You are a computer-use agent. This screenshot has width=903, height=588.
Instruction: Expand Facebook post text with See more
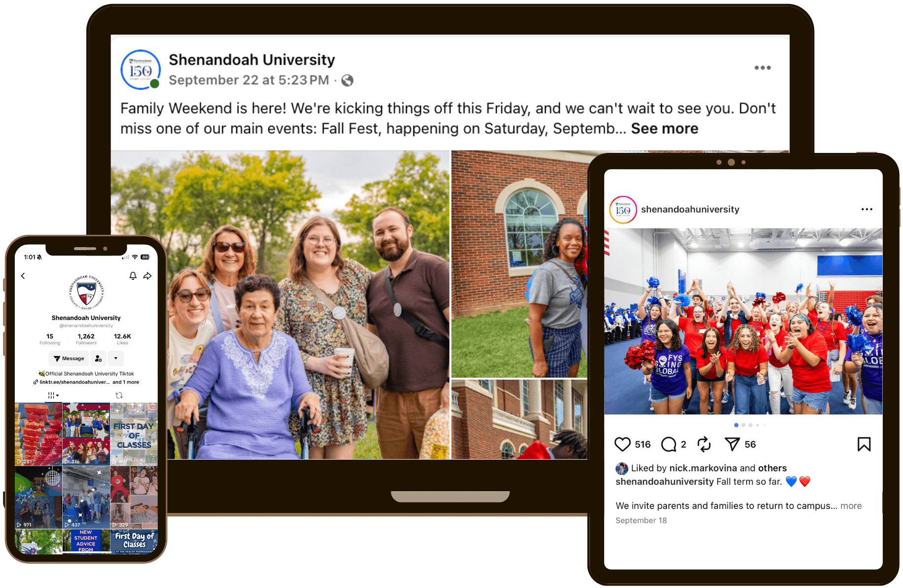[x=664, y=129]
